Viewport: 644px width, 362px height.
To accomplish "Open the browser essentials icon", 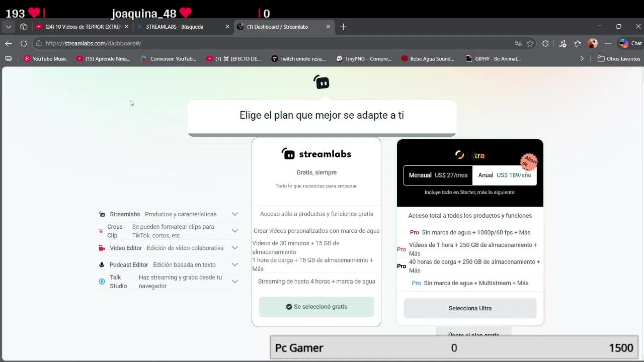I will coord(562,44).
